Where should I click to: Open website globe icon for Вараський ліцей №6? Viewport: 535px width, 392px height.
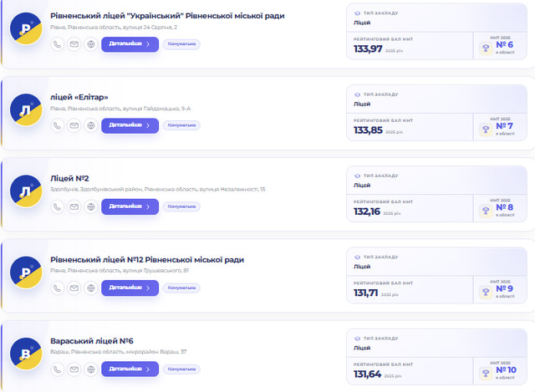[x=91, y=369]
